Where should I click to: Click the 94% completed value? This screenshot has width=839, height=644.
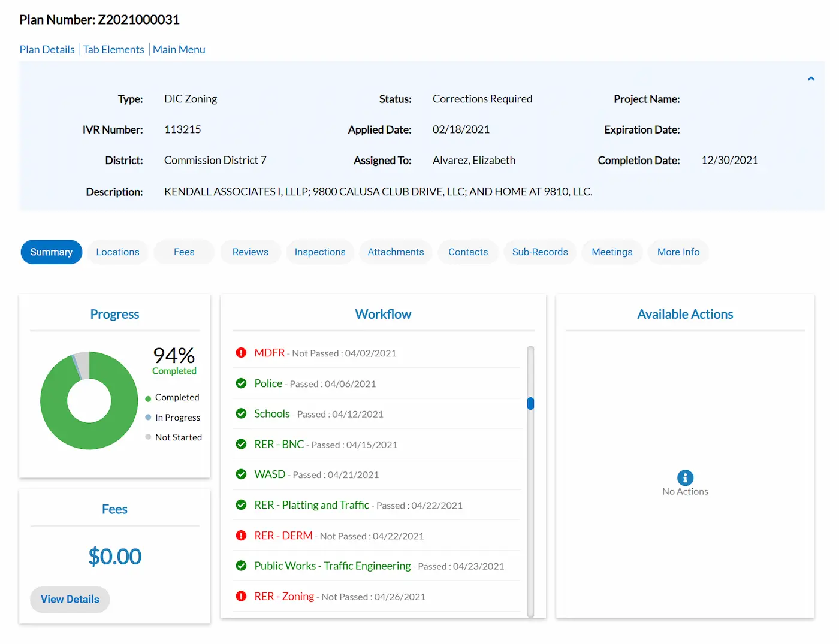(174, 355)
